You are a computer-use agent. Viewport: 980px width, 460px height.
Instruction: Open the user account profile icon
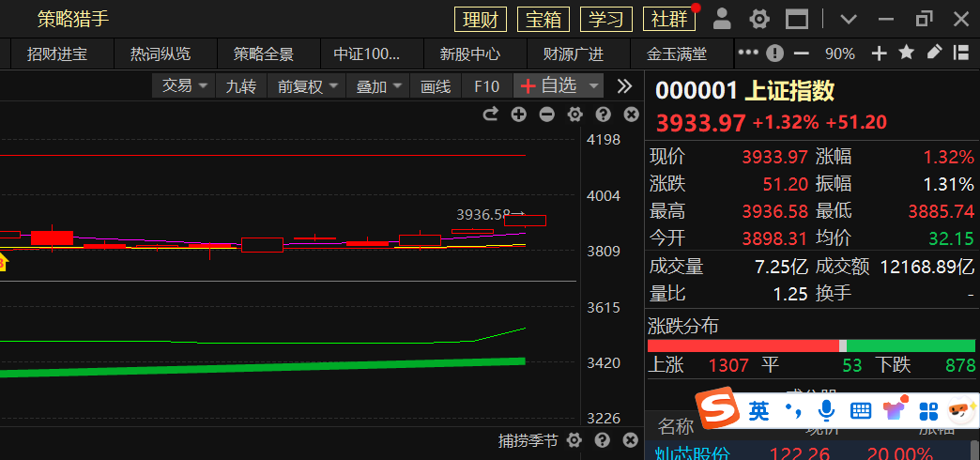[x=722, y=19]
